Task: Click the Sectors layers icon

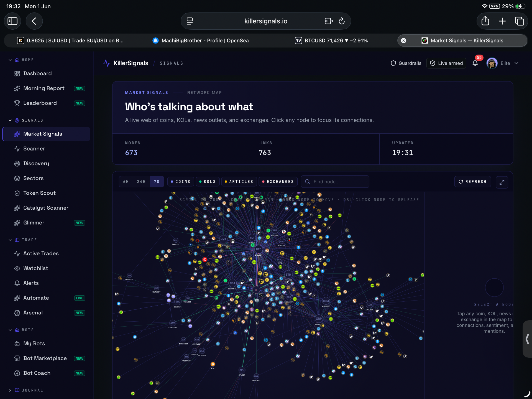Action: click(17, 178)
